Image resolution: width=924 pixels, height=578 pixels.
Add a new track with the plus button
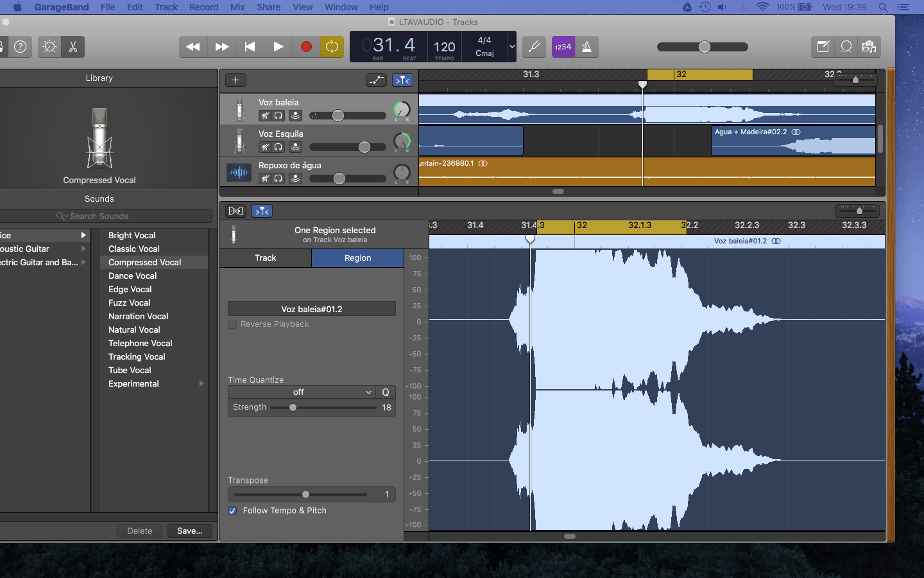point(235,80)
